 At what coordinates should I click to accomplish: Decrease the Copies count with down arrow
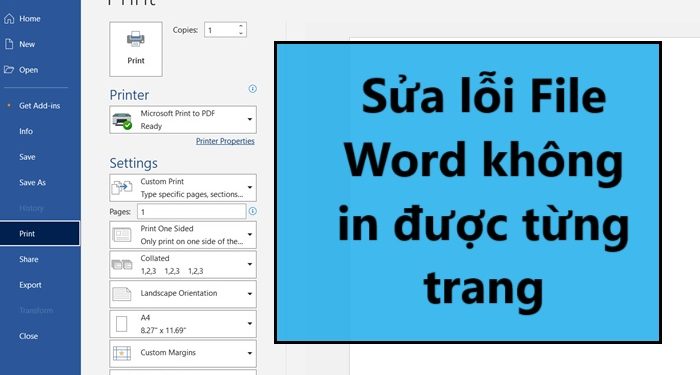tap(241, 33)
